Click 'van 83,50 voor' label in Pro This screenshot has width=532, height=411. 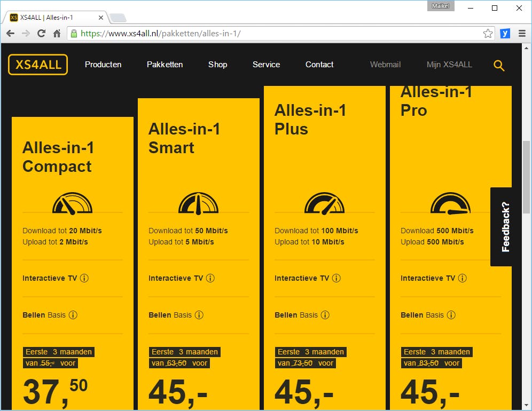[432, 363]
